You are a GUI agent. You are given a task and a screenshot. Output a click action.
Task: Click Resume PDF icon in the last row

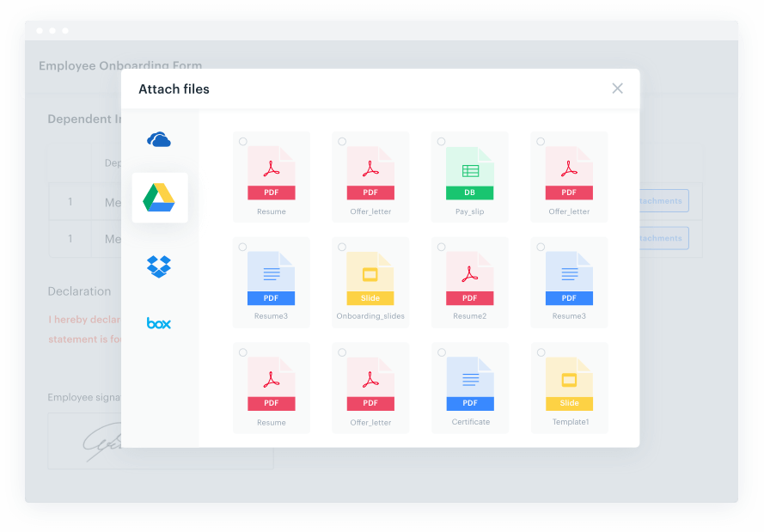[272, 383]
